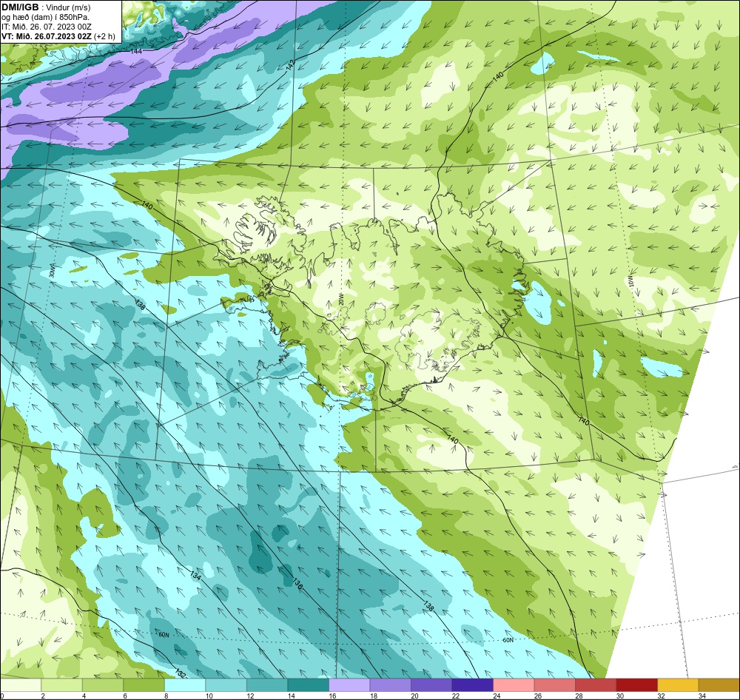740x700 pixels.
Task: Select the 14–16 m/s dark teal legend swatch
Action: pos(308,684)
